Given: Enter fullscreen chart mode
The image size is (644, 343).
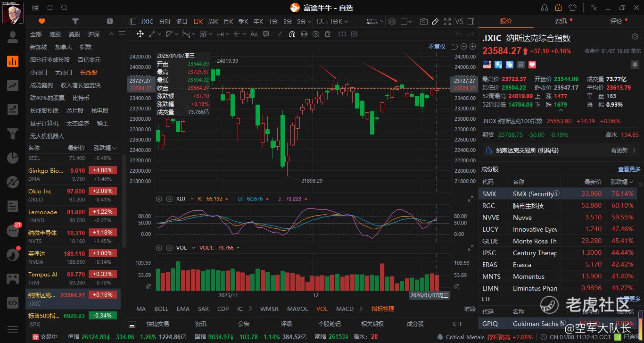Looking at the screenshot, I should click(447, 22).
